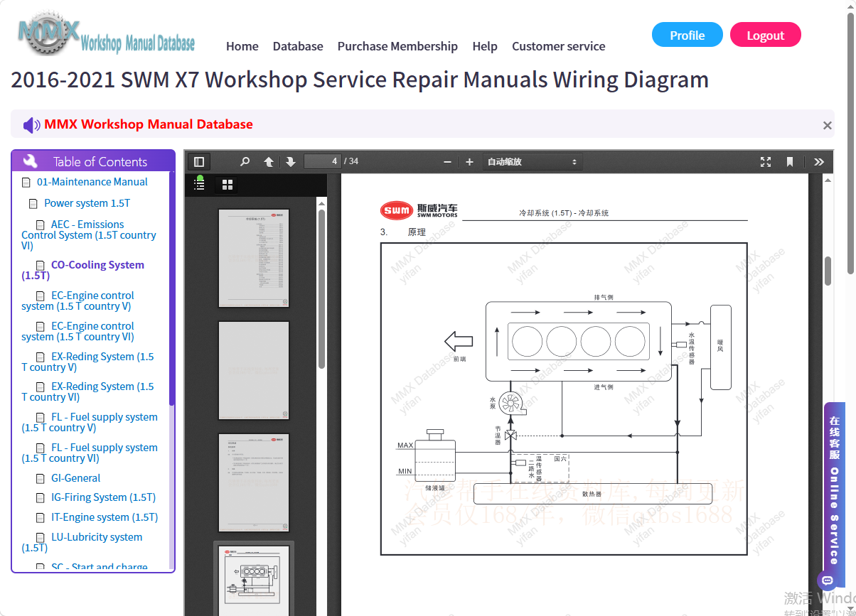The image size is (856, 616).
Task: Open the Online Service side tab
Action: [835, 490]
